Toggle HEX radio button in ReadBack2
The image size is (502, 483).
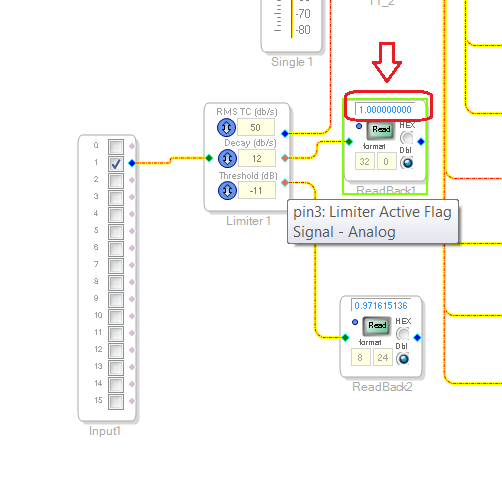403,333
